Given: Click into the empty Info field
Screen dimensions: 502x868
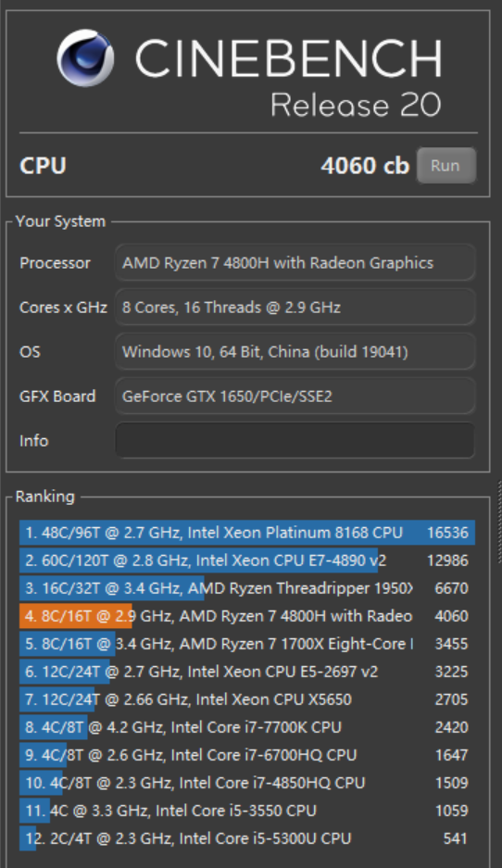Looking at the screenshot, I should (295, 441).
